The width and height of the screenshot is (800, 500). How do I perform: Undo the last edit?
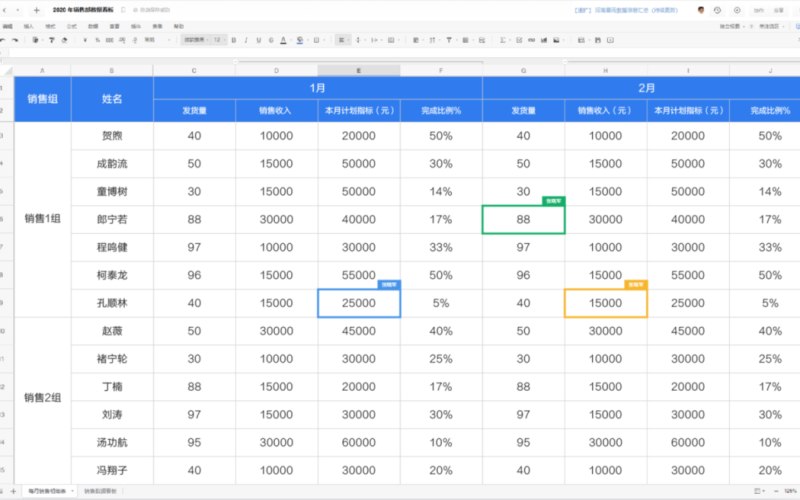point(3,40)
